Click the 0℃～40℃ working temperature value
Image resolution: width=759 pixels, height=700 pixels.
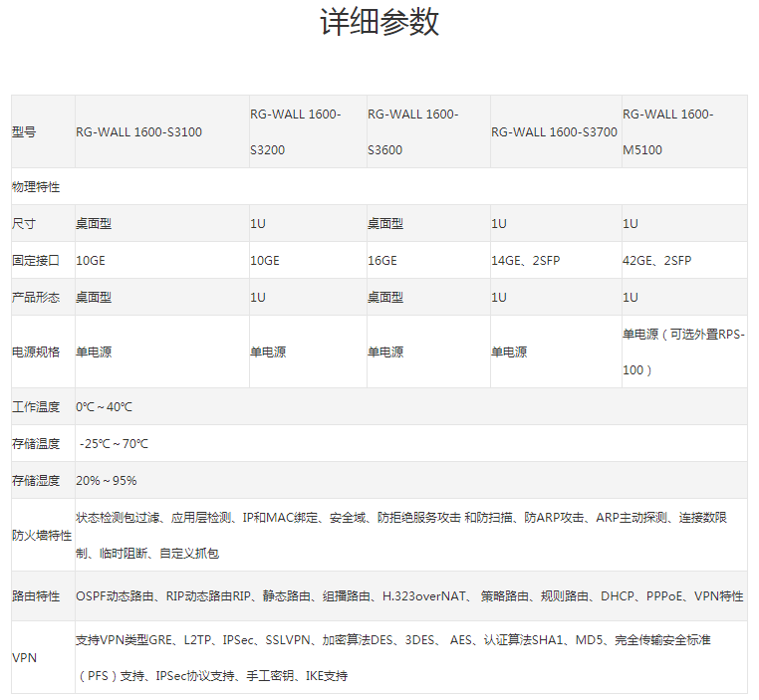(105, 407)
